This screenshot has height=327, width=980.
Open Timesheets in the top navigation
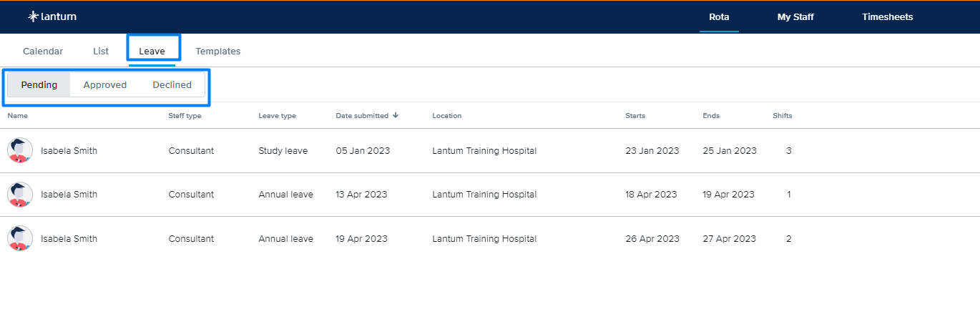(888, 16)
